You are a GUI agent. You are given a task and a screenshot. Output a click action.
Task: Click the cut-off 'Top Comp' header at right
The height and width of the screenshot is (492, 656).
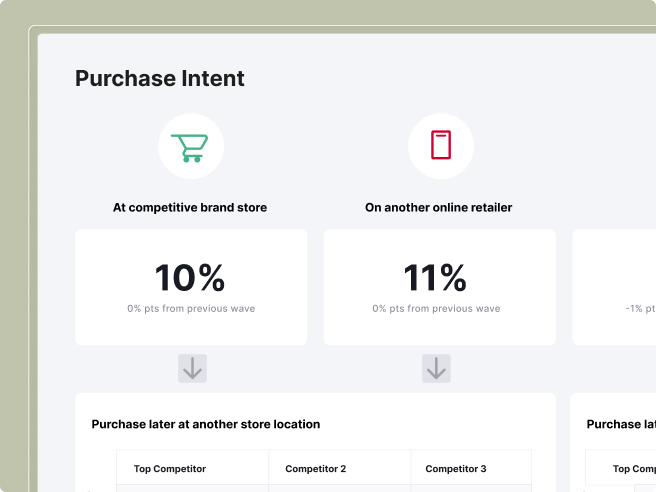click(634, 469)
